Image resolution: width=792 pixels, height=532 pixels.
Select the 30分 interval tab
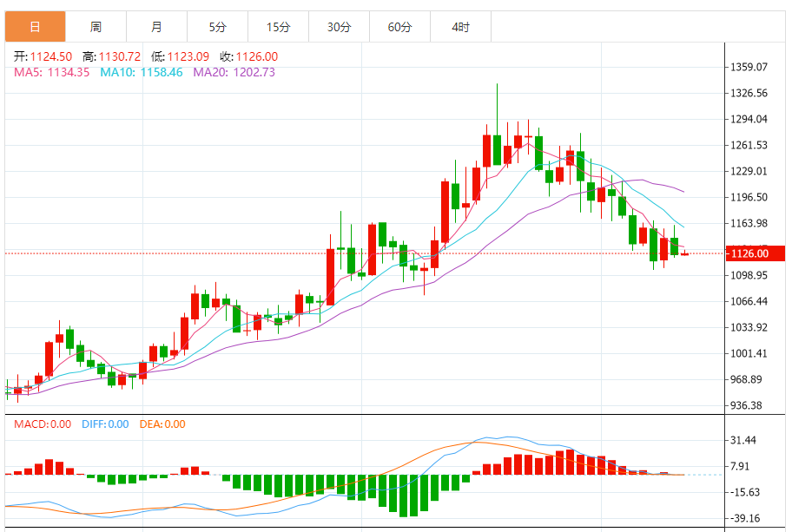point(339,27)
